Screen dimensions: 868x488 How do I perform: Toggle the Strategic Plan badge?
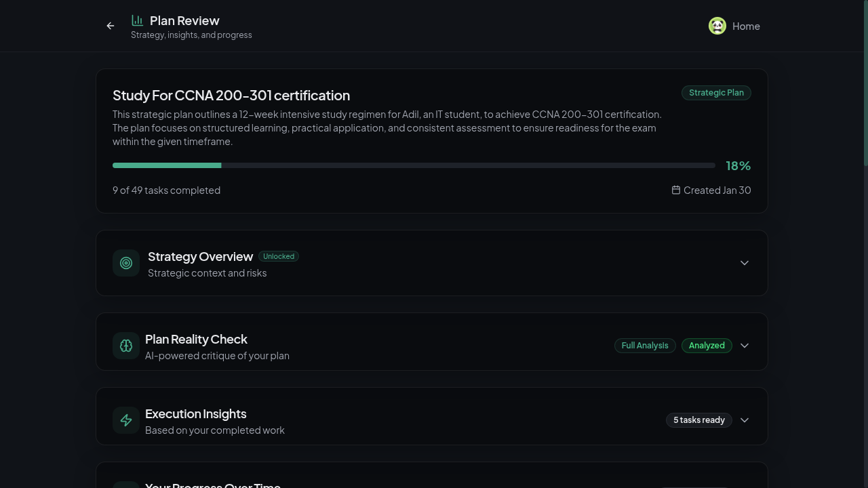tap(716, 93)
